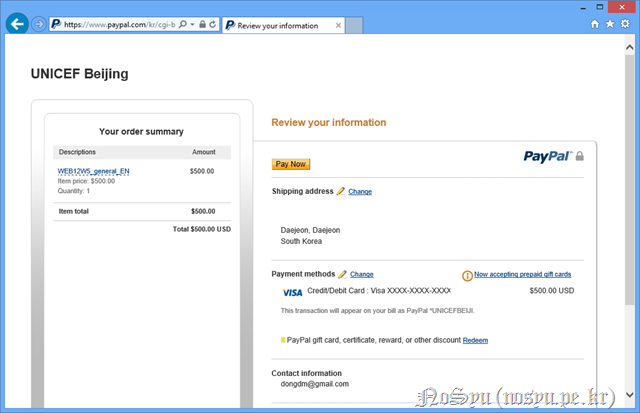Click the Redeem link for gift card
Screen dimensions: 640x413
pyautogui.click(x=475, y=340)
